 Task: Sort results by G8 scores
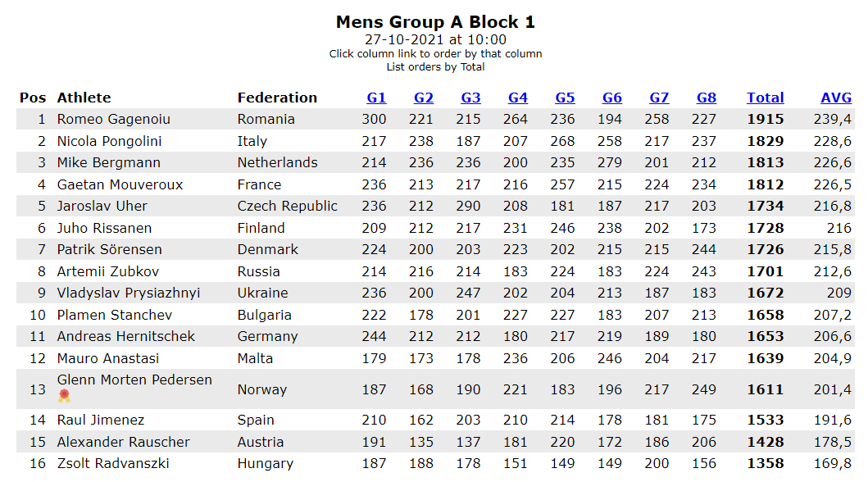point(707,98)
